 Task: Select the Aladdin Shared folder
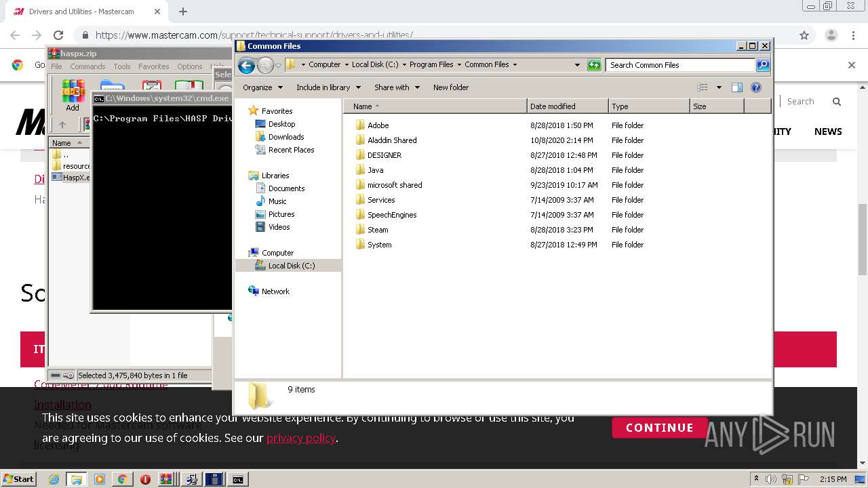[x=392, y=140]
